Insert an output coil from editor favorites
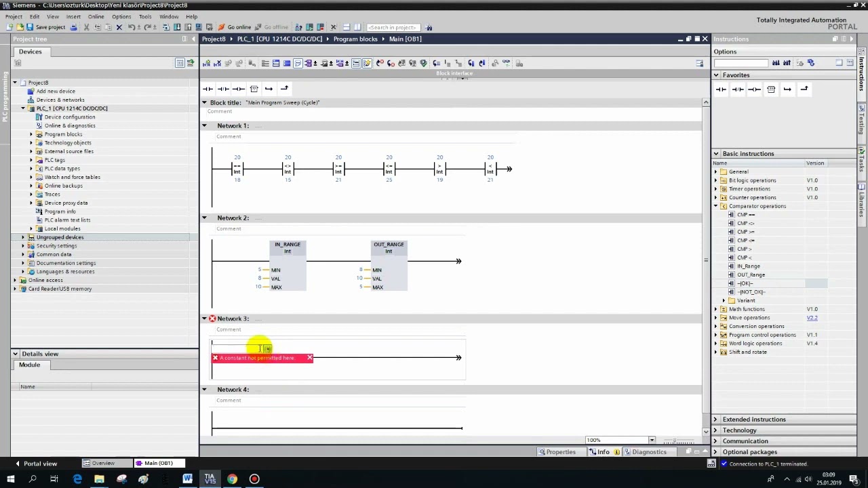The height and width of the screenshot is (488, 868). coord(239,89)
